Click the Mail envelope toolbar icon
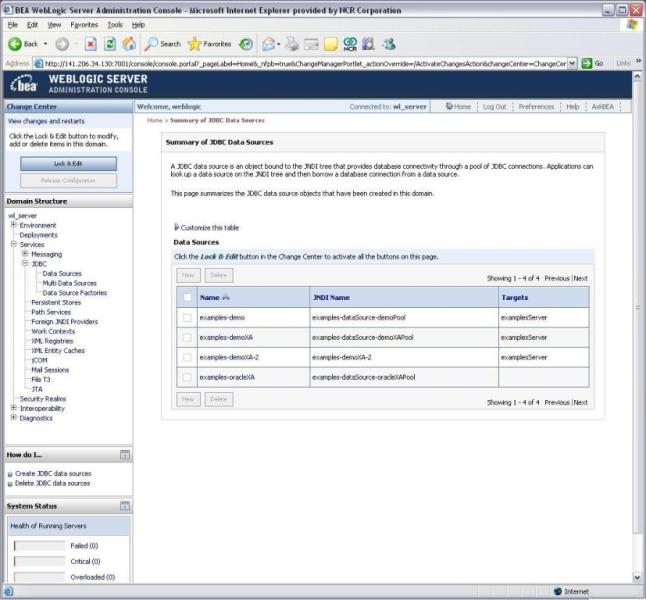This screenshot has width=646, height=600. [269, 44]
